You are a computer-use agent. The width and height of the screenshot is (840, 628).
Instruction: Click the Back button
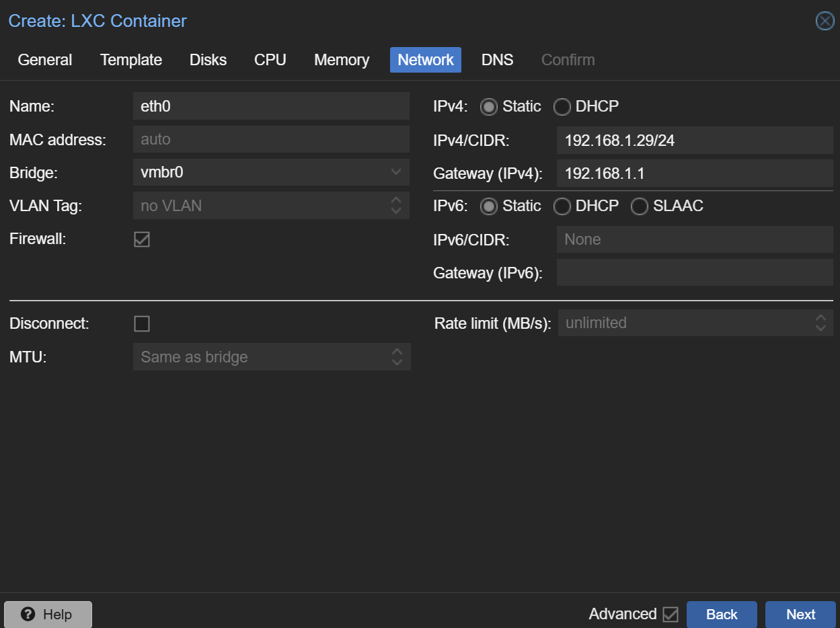point(722,615)
